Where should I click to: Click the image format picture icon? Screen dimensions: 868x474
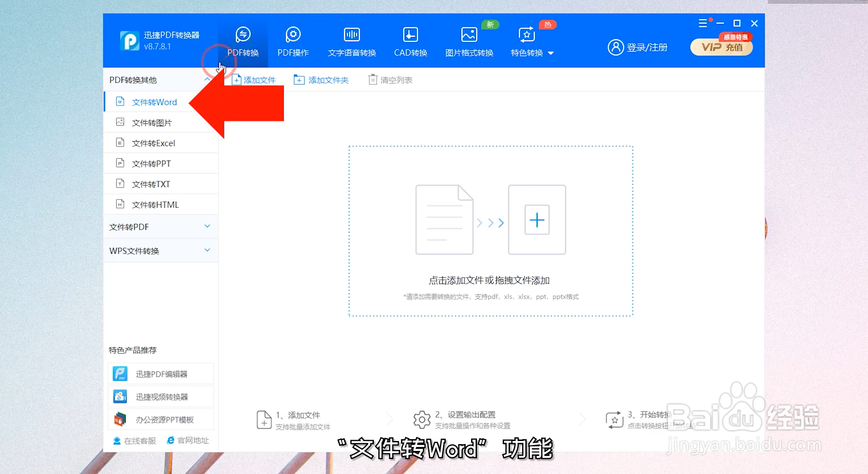coord(469,34)
